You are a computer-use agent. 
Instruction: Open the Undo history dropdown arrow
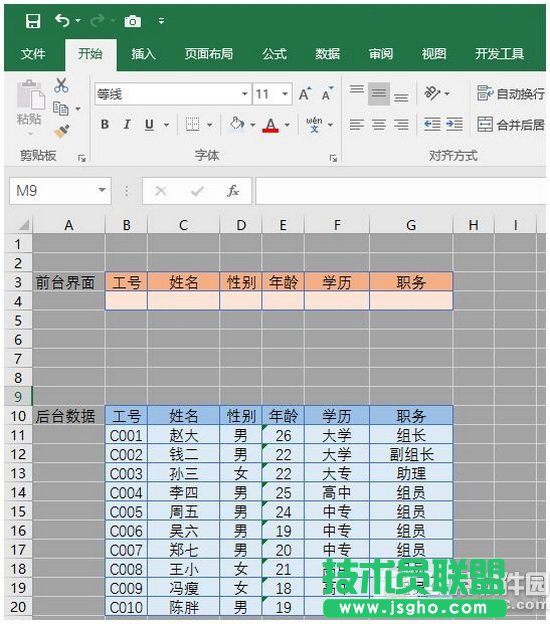pyautogui.click(x=78, y=20)
